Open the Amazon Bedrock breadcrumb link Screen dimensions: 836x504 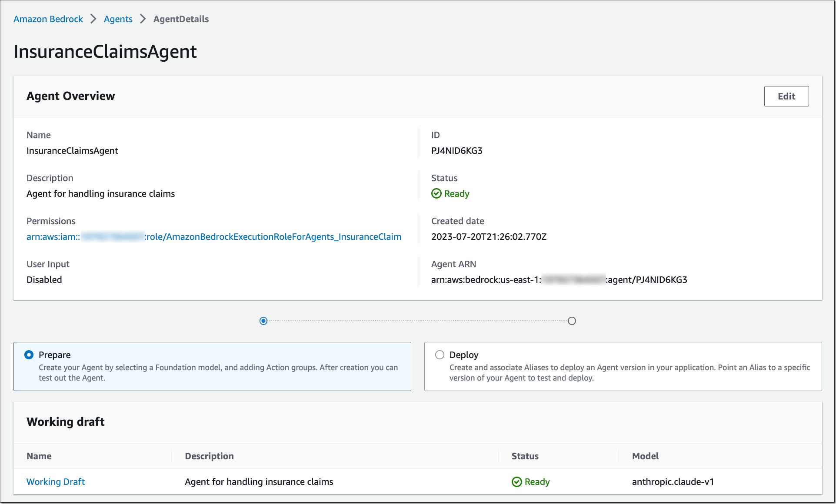(x=48, y=19)
